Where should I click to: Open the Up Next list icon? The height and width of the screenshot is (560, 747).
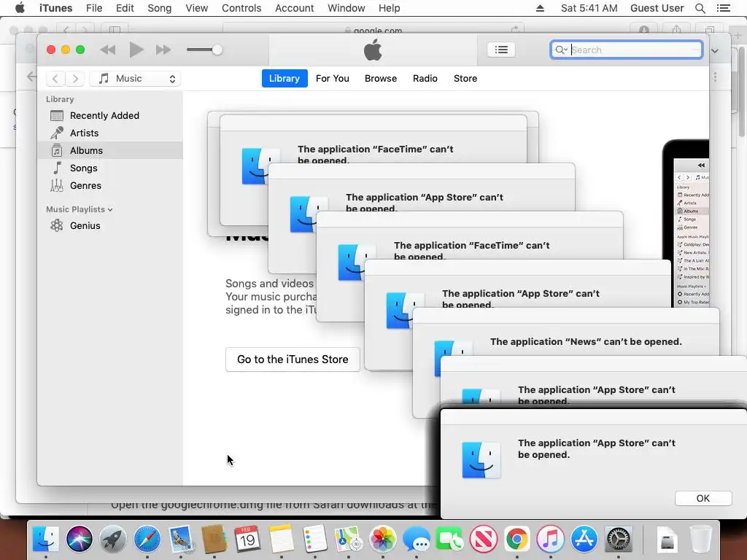pos(501,50)
